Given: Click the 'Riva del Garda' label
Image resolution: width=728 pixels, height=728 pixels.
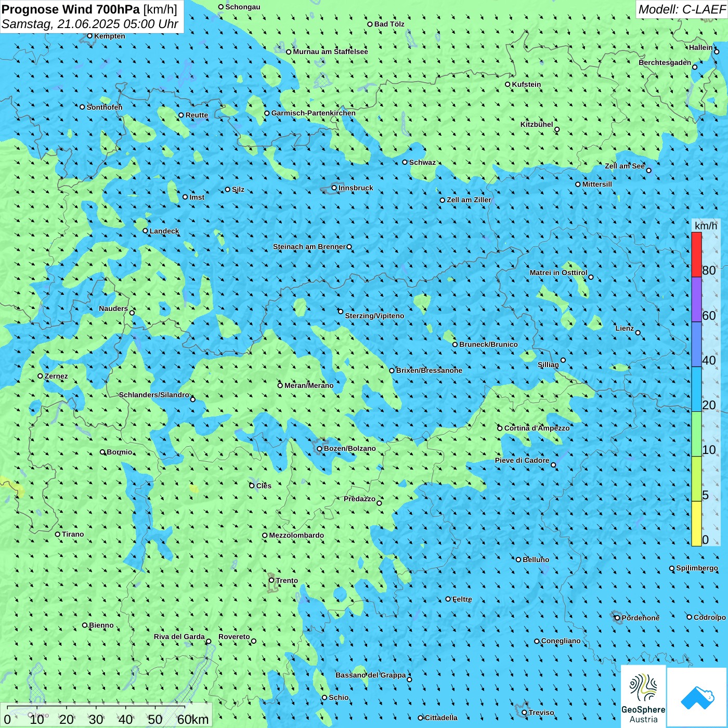Looking at the screenshot, I should (x=179, y=636).
